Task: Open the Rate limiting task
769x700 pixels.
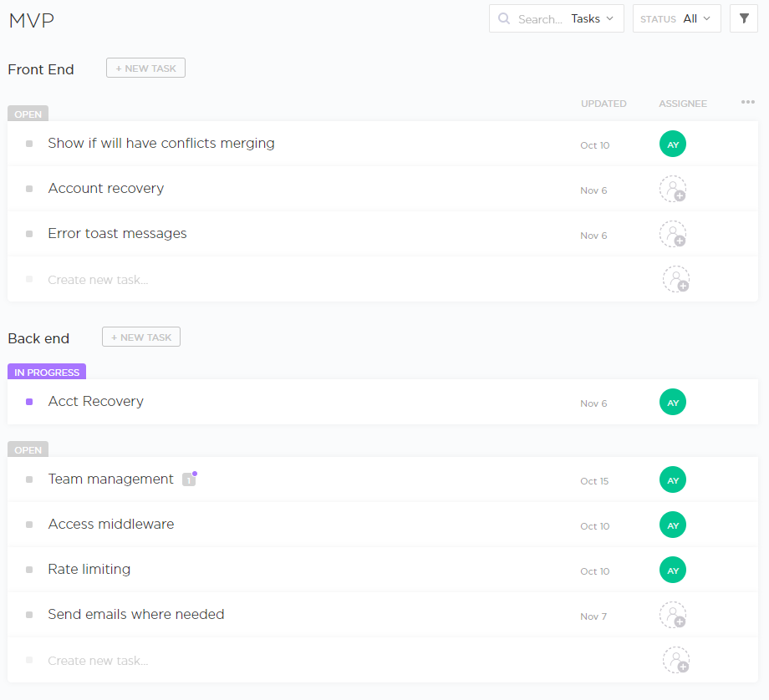Action: [89, 569]
